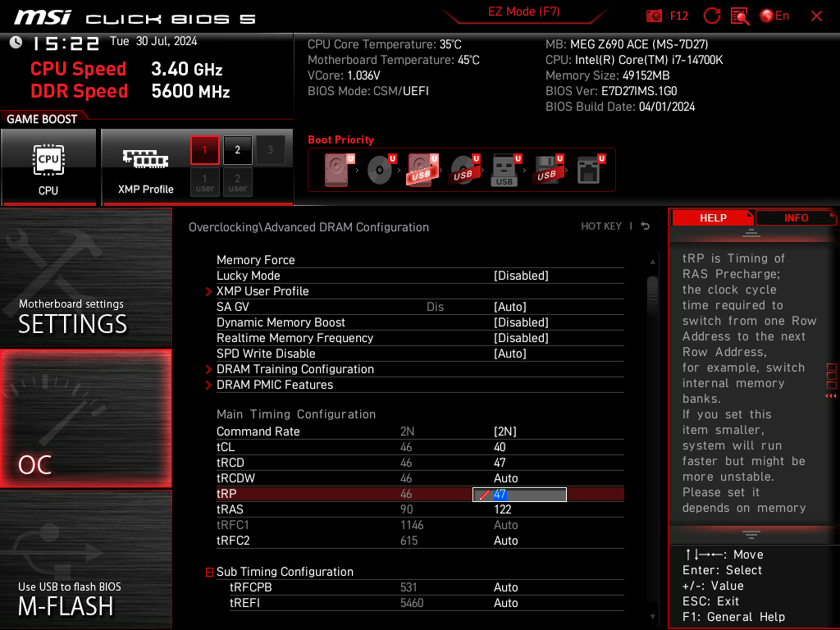The height and width of the screenshot is (630, 840).
Task: Click the GAME BOOST label tab
Action: pos(42,119)
